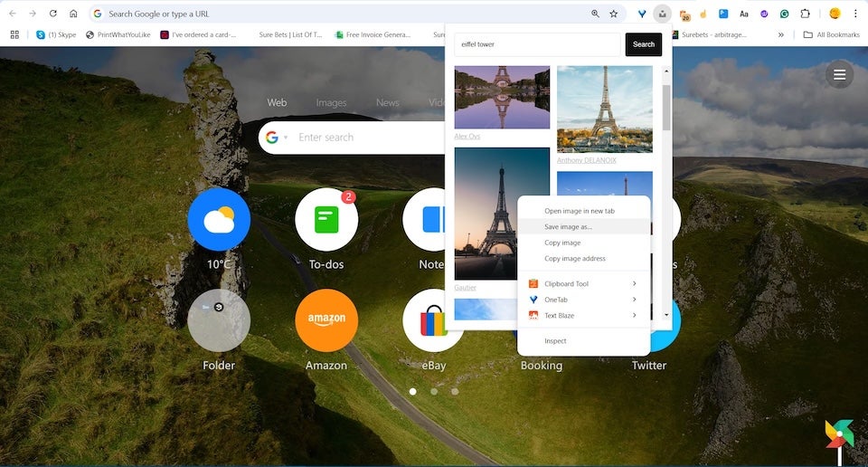
Task: Expand the Clipboard Tool submenu arrow
Action: (635, 283)
